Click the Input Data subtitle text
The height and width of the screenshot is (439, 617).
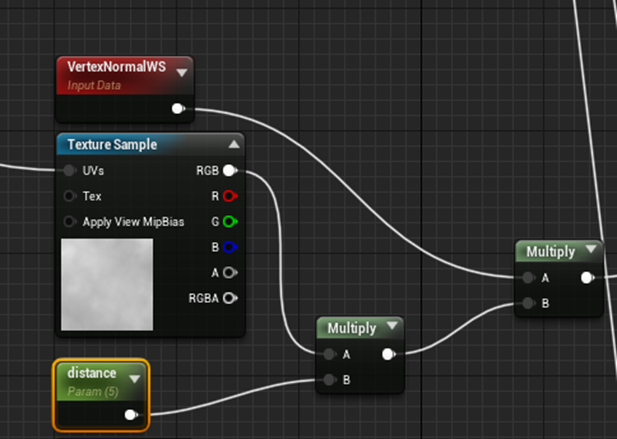(94, 85)
